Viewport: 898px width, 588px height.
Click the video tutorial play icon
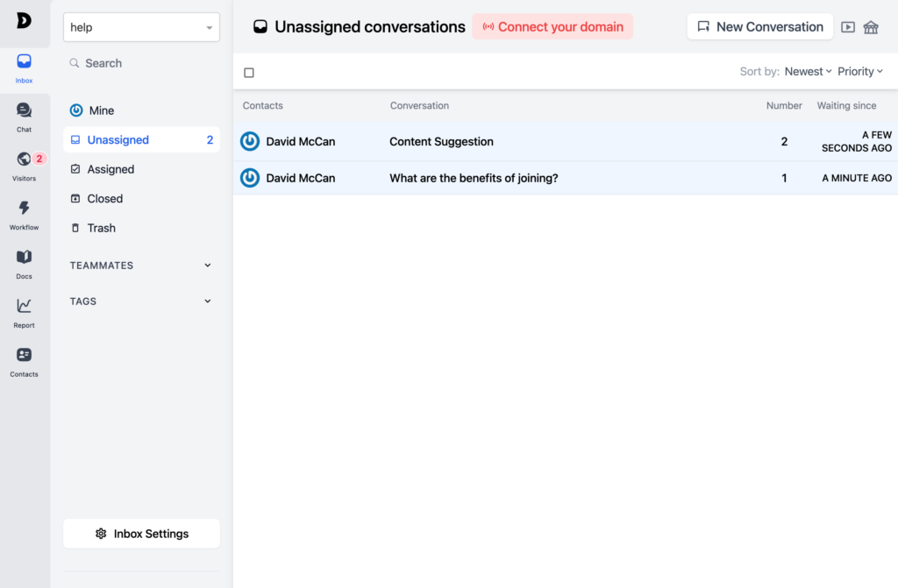coord(848,27)
